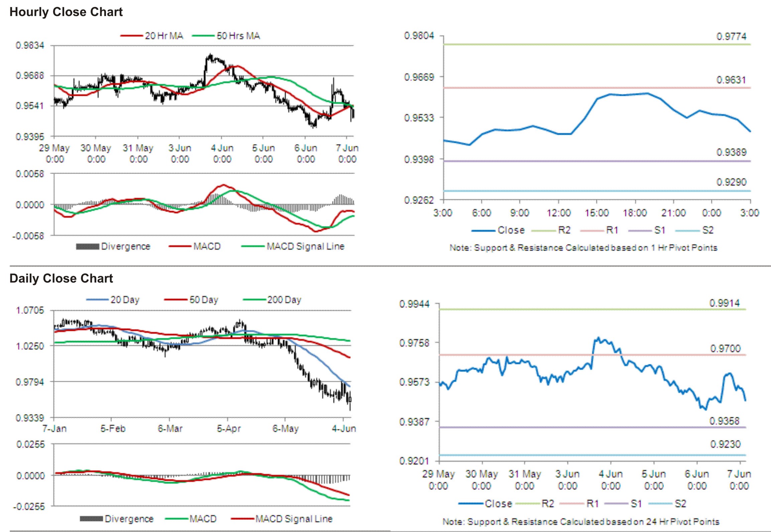The height and width of the screenshot is (532, 771).
Task: Click the 0.9631 R1 value label
Action: tap(731, 80)
